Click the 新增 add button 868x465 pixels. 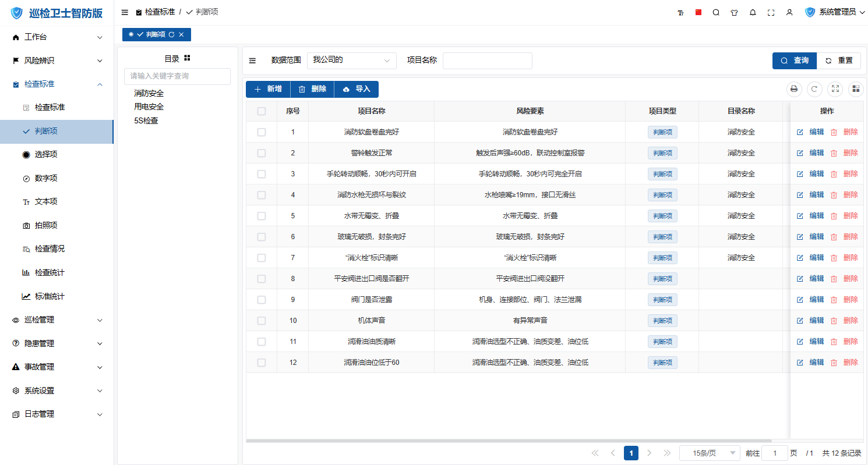click(268, 89)
